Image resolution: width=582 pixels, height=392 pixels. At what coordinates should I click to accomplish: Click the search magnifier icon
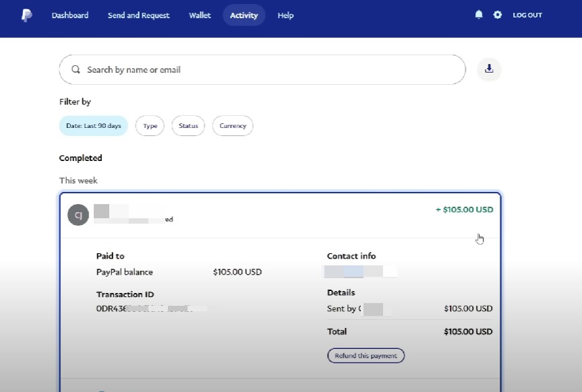click(76, 69)
